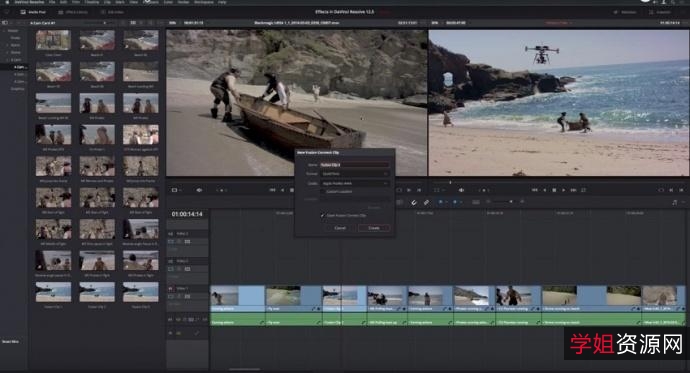Toggle the Media Pool panel button
This screenshot has width=690, height=373.
point(33,12)
